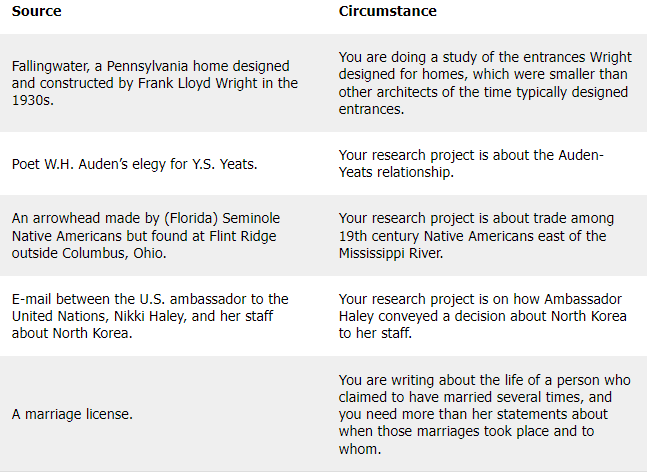Select the Fallingwater source cell
The image size is (647, 473).
pos(155,84)
